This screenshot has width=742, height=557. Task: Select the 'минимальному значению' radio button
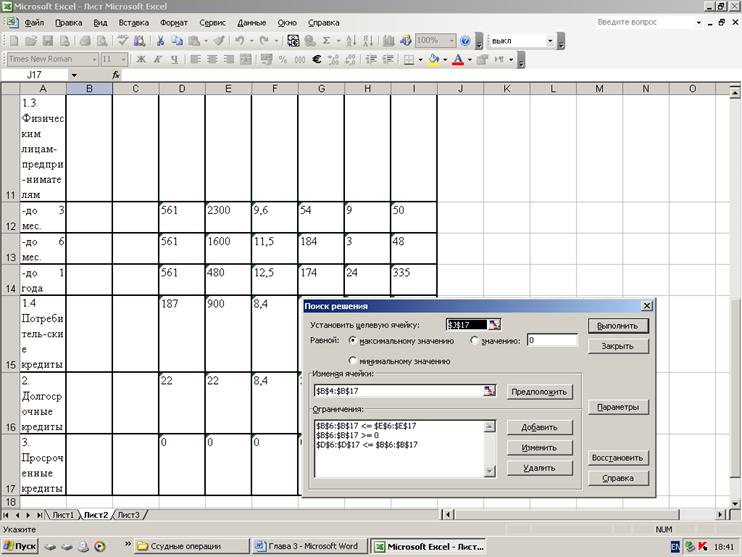click(353, 361)
